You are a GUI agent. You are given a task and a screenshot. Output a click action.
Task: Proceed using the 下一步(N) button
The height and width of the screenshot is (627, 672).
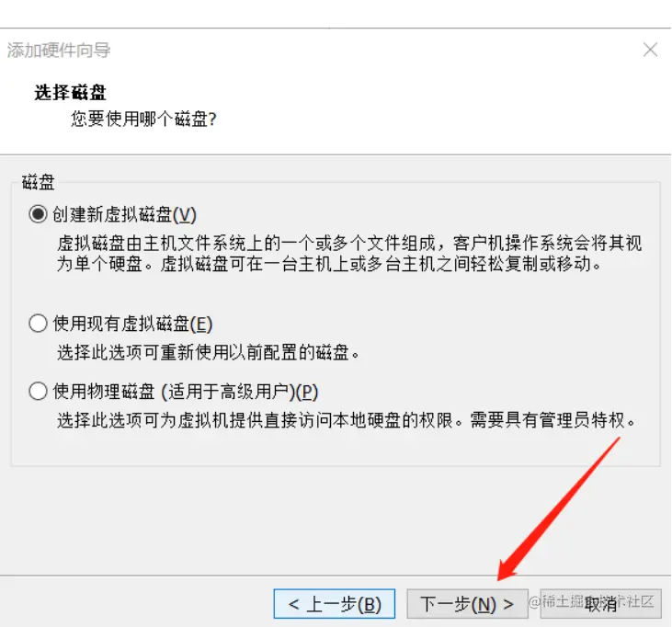[467, 603]
